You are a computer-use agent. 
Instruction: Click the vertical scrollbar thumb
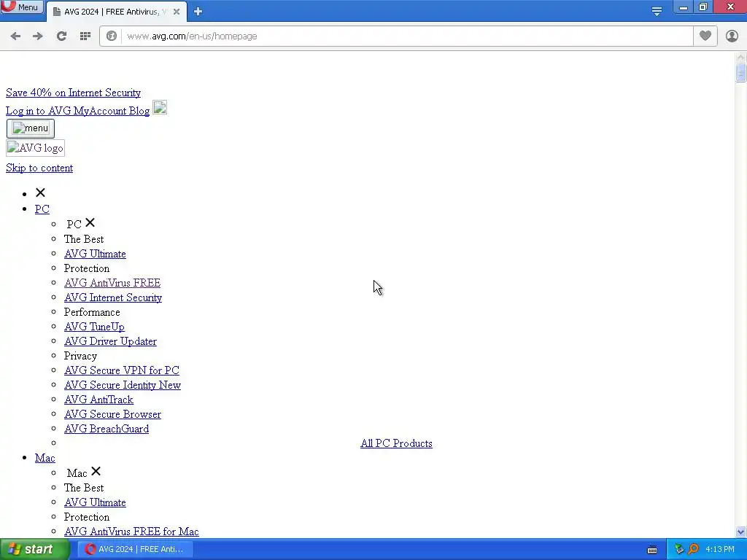(x=740, y=74)
